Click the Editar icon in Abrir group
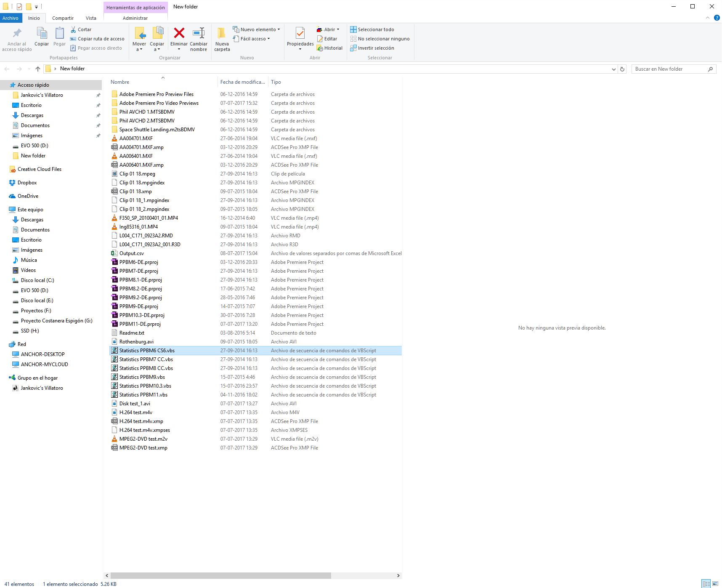Screen dimensions: 722x588 coord(320,39)
